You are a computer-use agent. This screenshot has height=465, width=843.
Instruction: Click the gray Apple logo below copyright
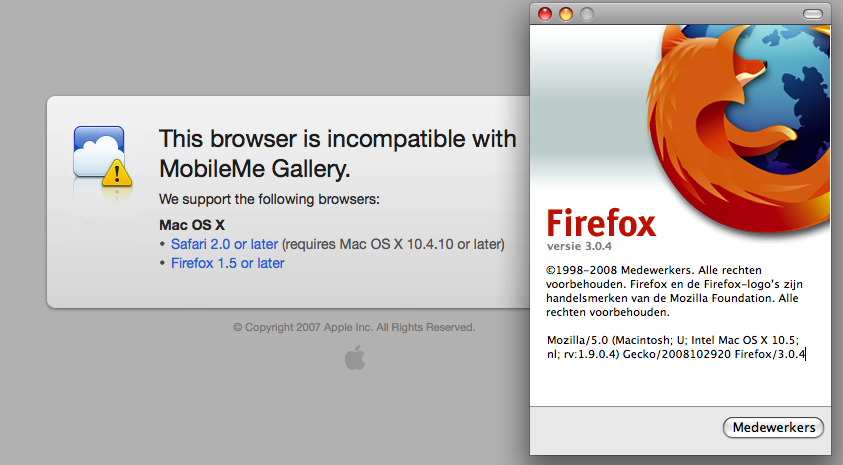355,358
